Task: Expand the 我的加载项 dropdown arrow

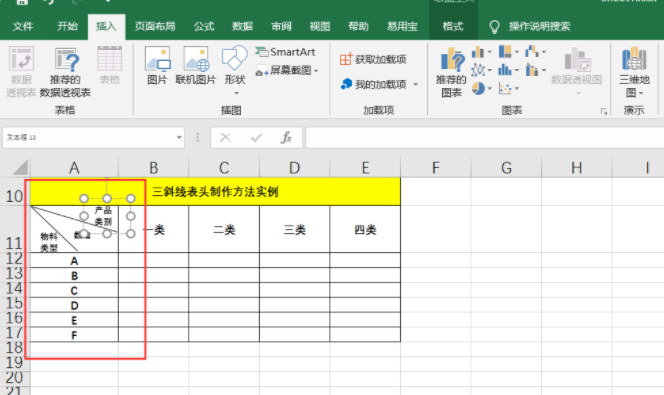Action: [415, 85]
